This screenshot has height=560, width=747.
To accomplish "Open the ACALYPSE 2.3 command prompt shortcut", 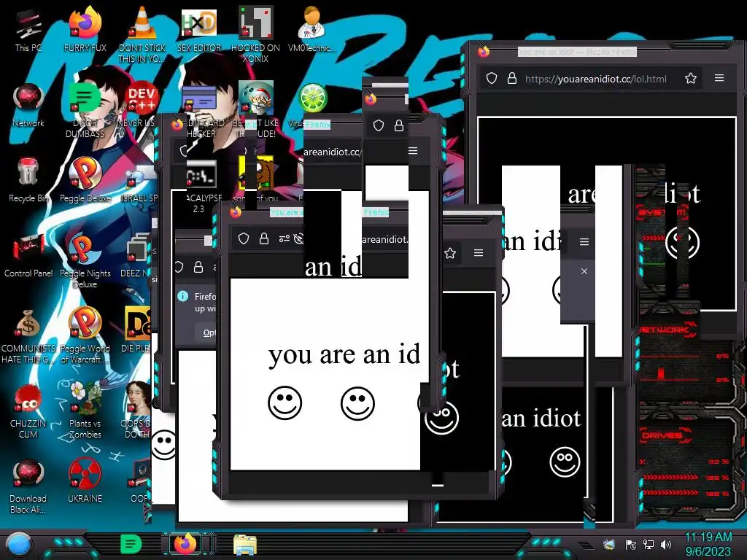I will tap(200, 184).
